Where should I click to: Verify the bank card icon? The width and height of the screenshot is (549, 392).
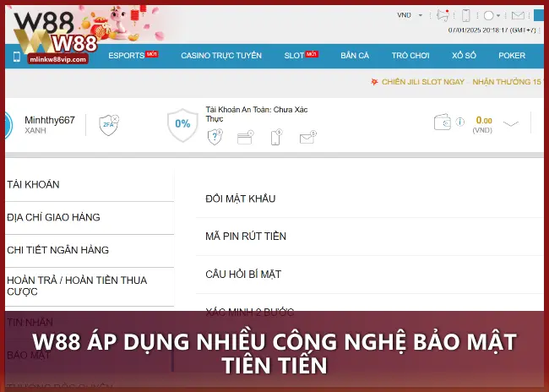pos(246,138)
